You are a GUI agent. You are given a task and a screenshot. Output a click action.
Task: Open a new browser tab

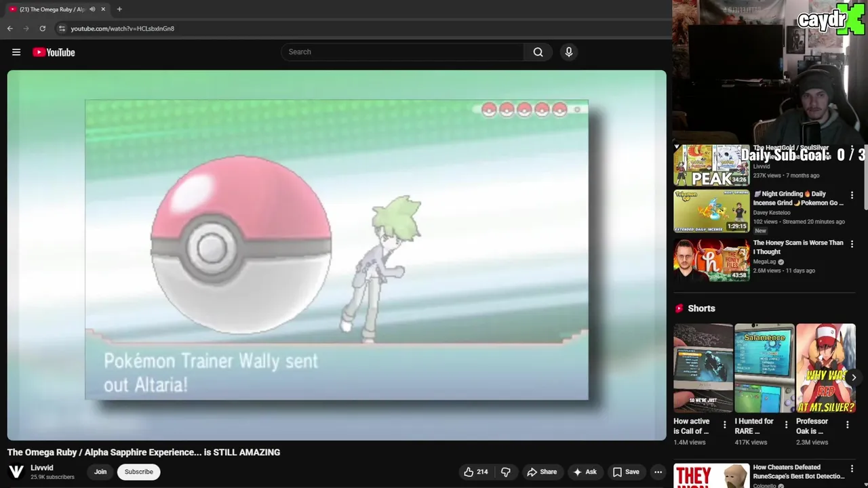coord(119,9)
